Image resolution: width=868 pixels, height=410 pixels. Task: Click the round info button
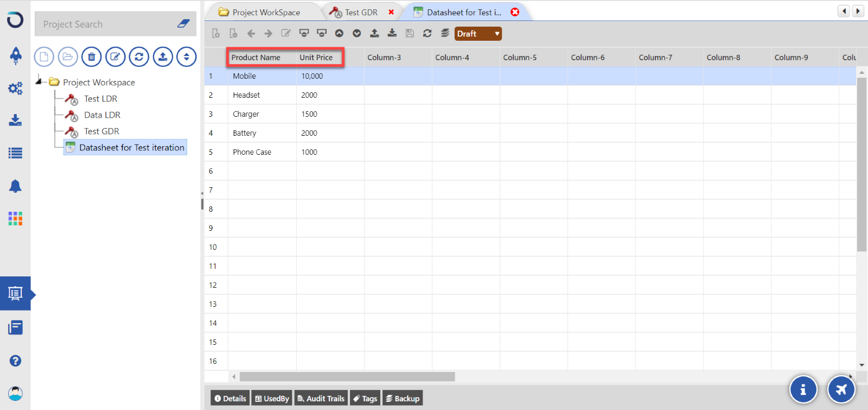(803, 389)
